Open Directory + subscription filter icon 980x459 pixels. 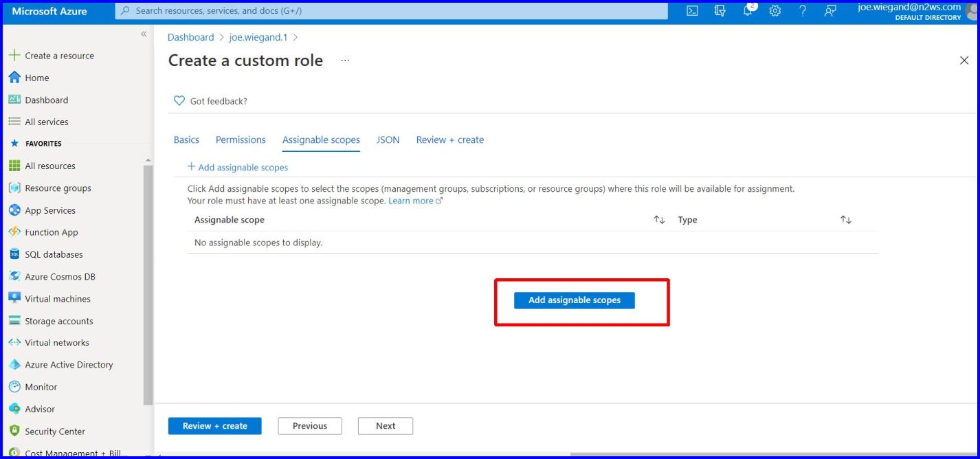720,11
